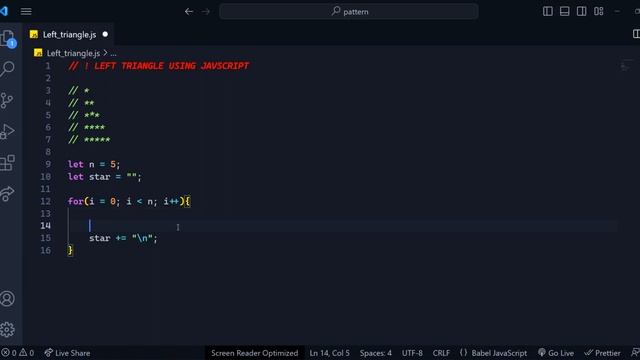Close the unsaved Left_triangle.js tab dot
The height and width of the screenshot is (360, 640).
[x=105, y=34]
